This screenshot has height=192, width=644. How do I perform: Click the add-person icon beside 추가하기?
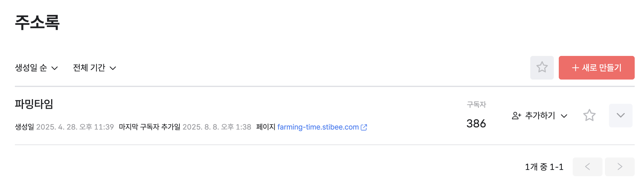click(516, 116)
